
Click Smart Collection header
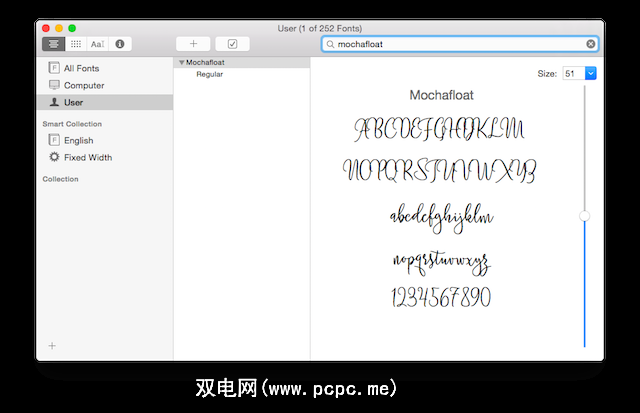(72, 124)
